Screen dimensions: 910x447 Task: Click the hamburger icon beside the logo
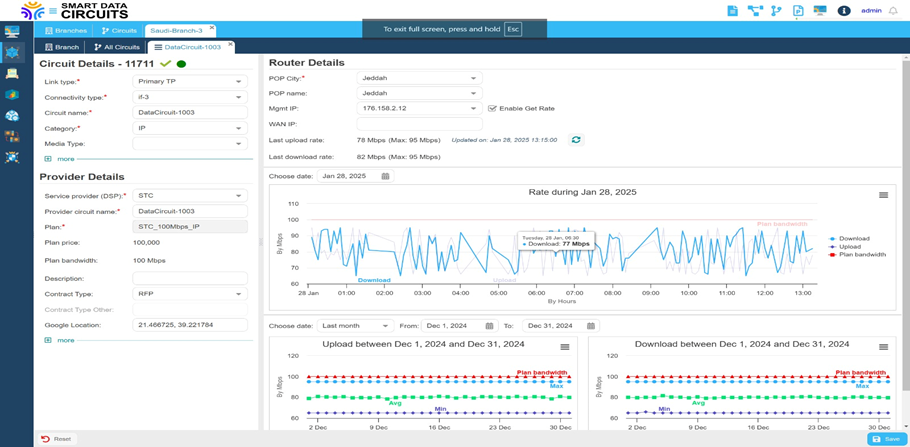tap(53, 11)
